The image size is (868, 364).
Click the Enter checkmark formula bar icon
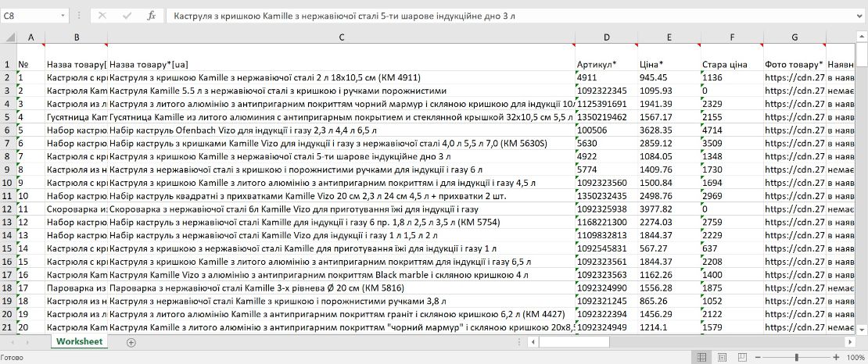click(x=127, y=16)
